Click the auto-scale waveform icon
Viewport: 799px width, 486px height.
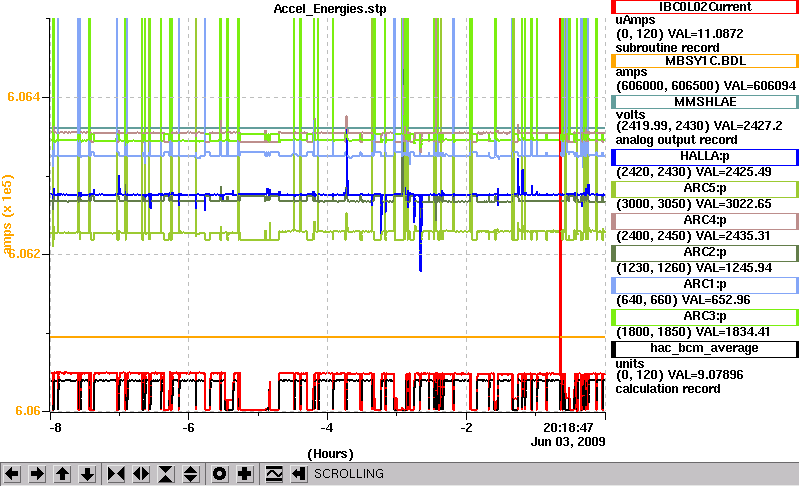click(x=274, y=474)
